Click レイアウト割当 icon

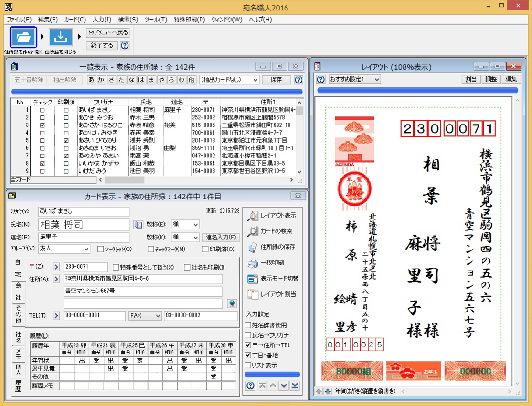[253, 294]
